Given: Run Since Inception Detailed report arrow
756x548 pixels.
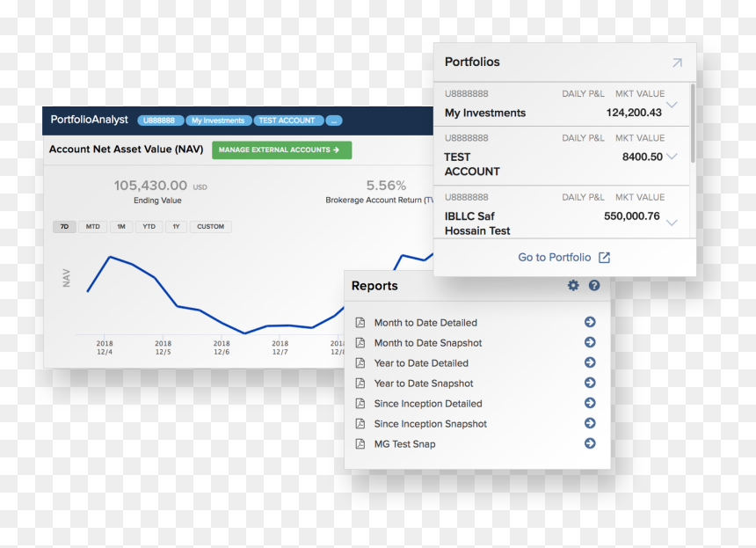Looking at the screenshot, I should [x=590, y=403].
